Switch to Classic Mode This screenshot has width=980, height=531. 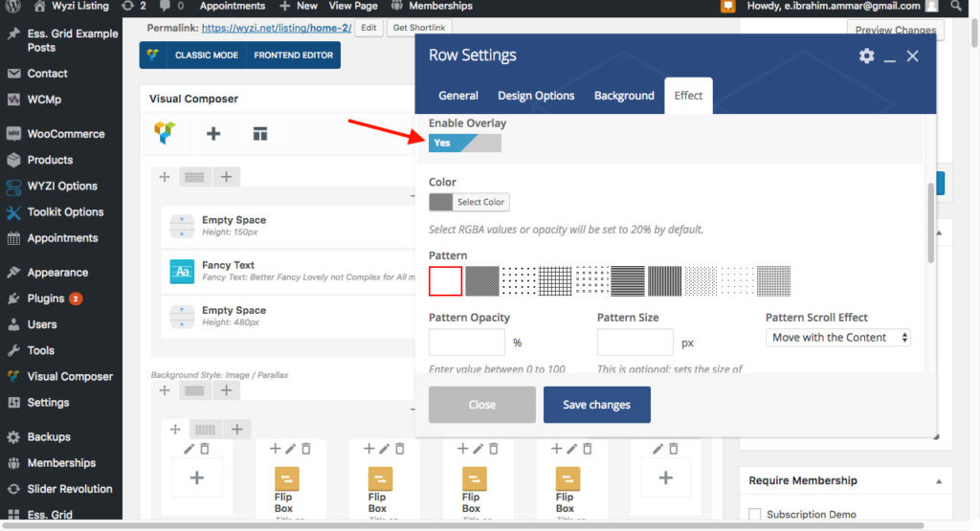207,55
